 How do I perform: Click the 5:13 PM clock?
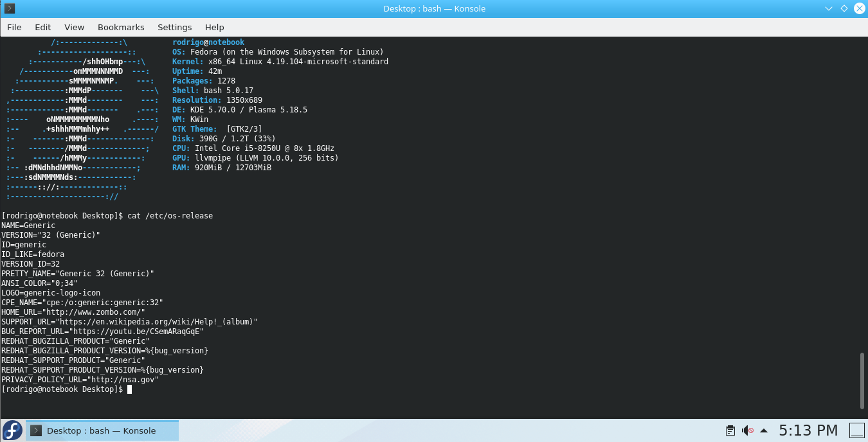coord(808,430)
